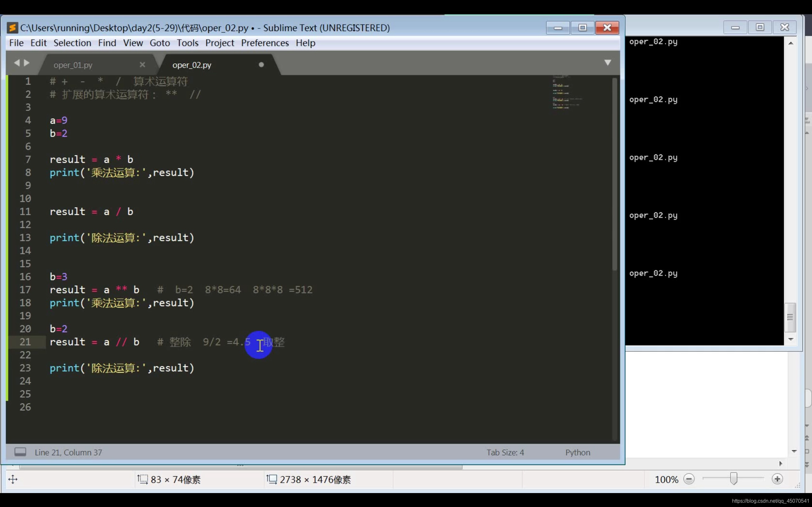Close the oper_01.py tab

click(x=142, y=64)
